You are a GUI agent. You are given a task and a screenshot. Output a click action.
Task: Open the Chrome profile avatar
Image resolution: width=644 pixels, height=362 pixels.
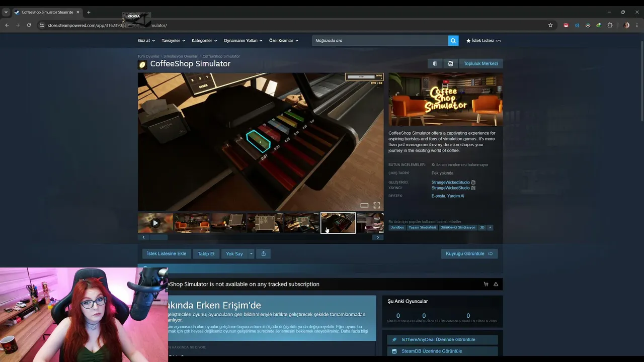tap(626, 25)
